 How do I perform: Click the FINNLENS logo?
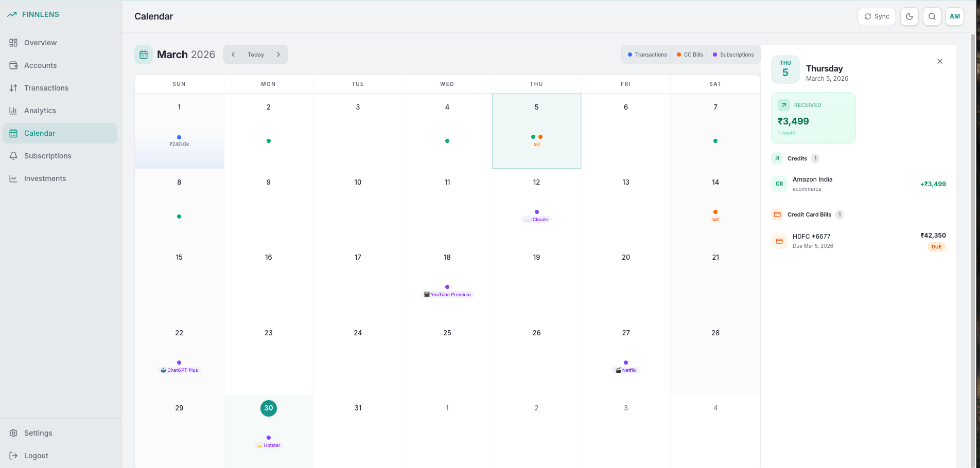pos(33,14)
